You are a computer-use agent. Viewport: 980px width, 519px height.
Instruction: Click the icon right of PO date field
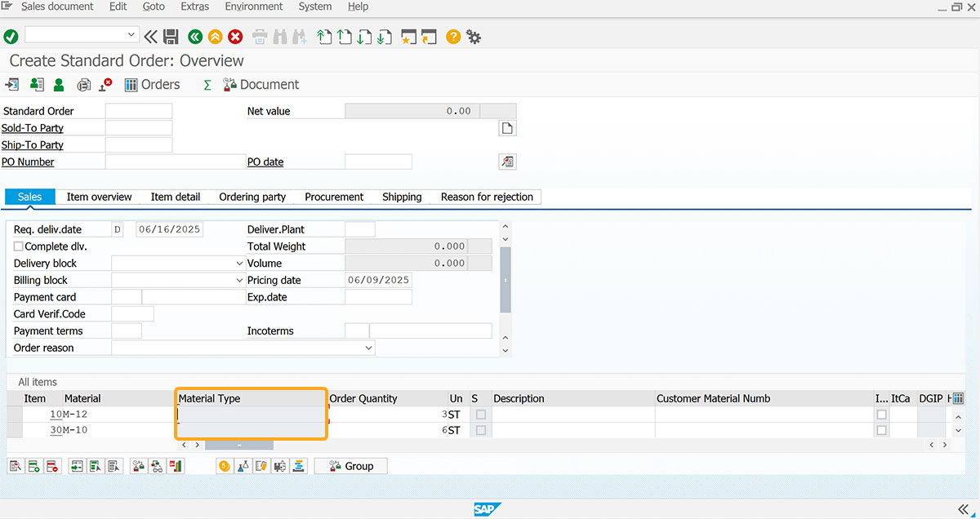(507, 162)
